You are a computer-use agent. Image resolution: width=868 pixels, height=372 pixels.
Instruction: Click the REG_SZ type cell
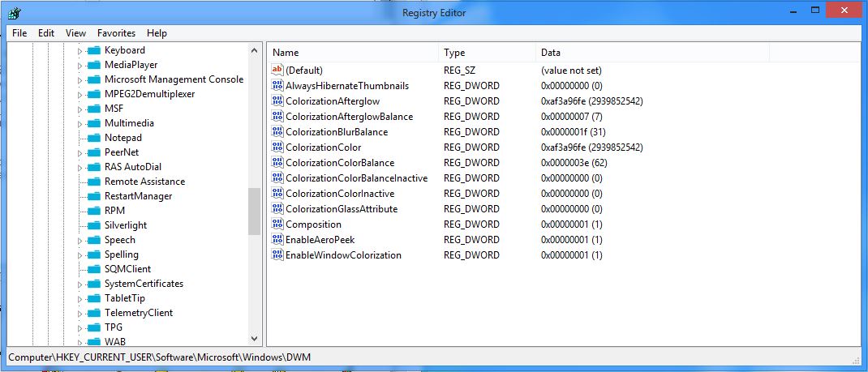459,71
